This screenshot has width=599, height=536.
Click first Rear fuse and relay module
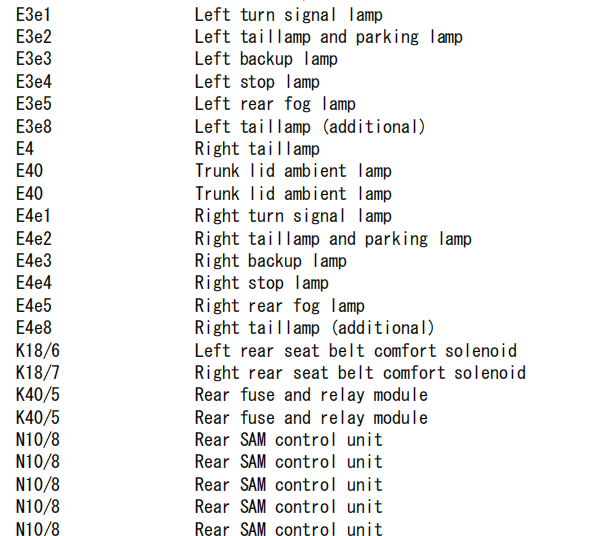311,395
